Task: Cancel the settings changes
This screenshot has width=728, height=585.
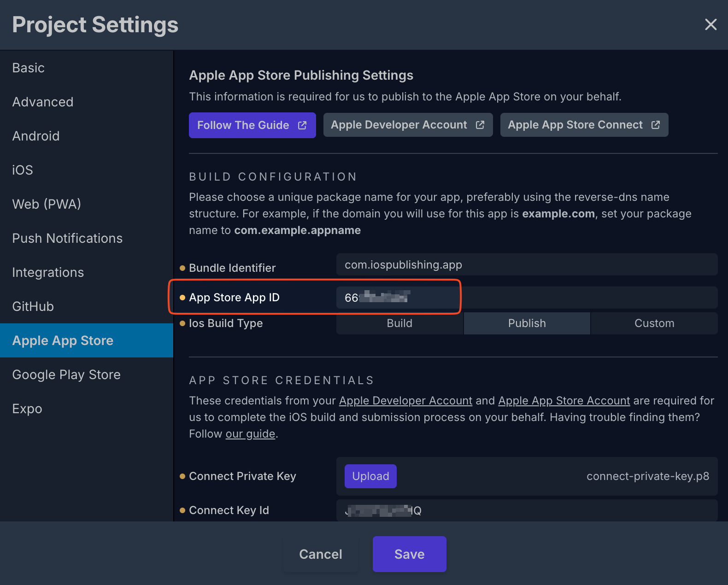Action: pos(321,554)
